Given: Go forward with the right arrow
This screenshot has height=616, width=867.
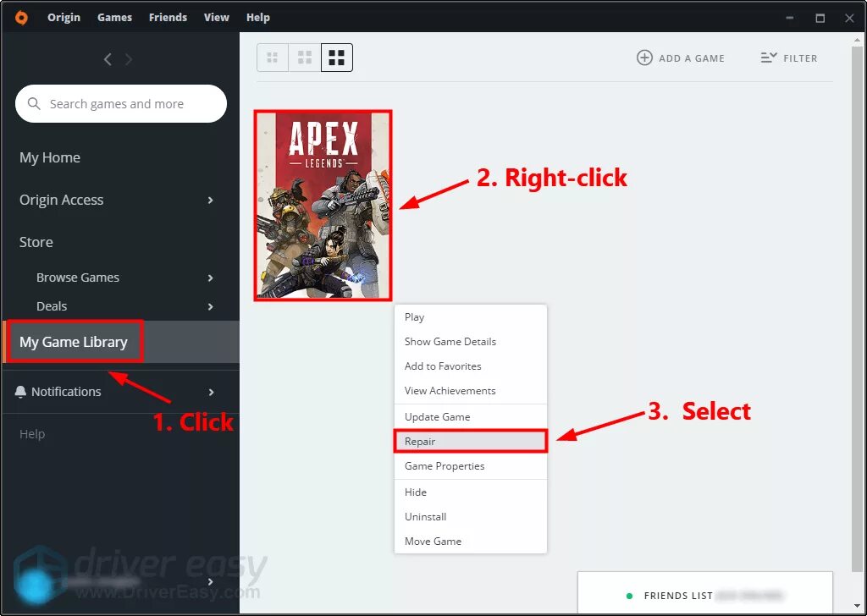Looking at the screenshot, I should click(x=129, y=59).
